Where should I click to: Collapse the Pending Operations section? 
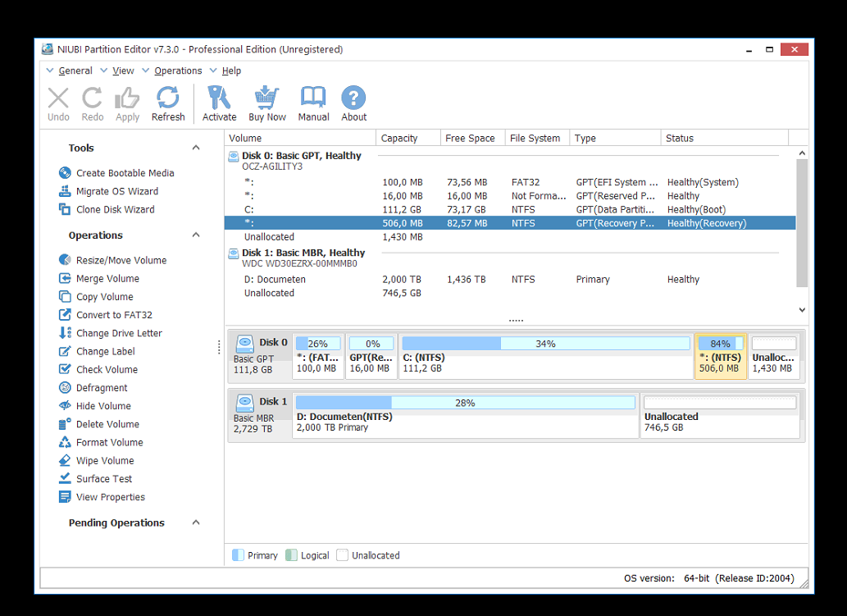(196, 523)
